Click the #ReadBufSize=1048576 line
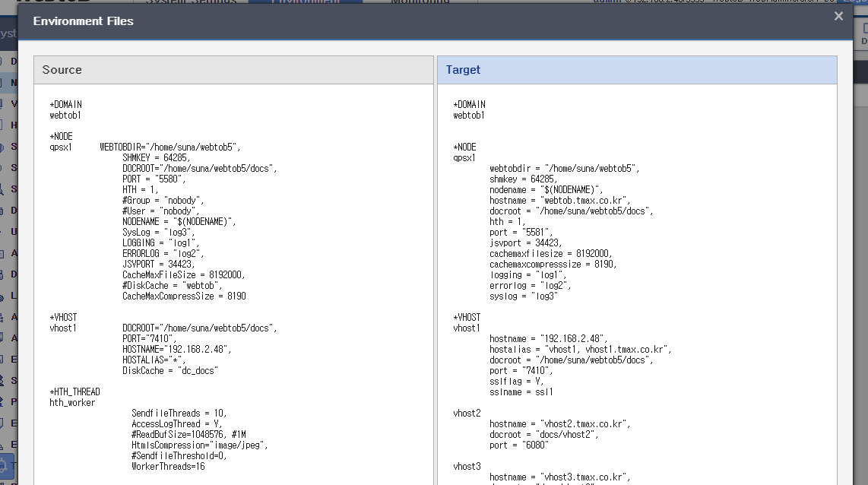Image resolution: width=868 pixels, height=485 pixels. tap(188, 435)
